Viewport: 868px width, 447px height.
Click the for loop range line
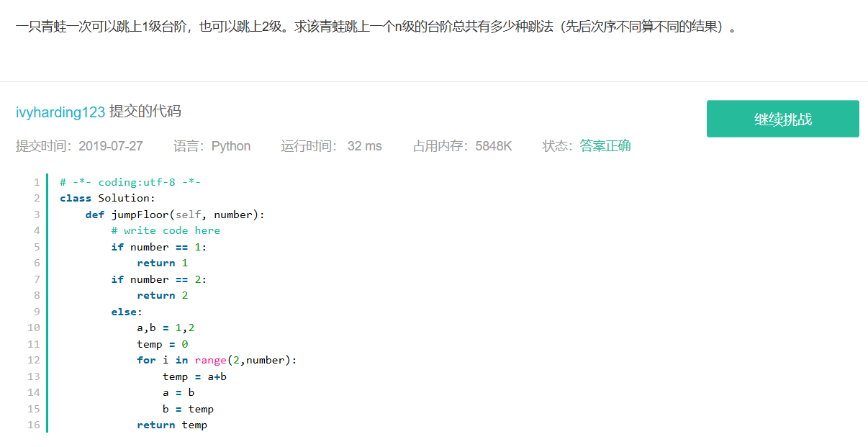217,360
